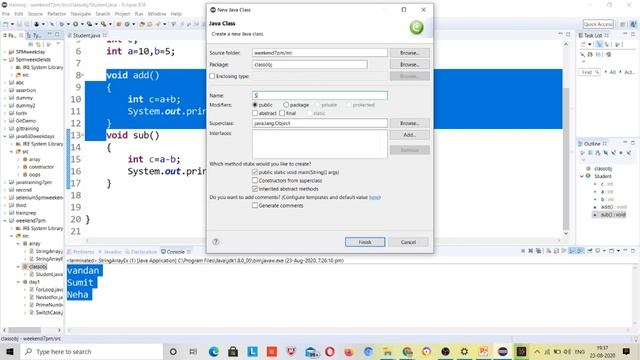This screenshot has width=640, height=360.
Task: Open the notification center icon
Action: click(x=626, y=351)
